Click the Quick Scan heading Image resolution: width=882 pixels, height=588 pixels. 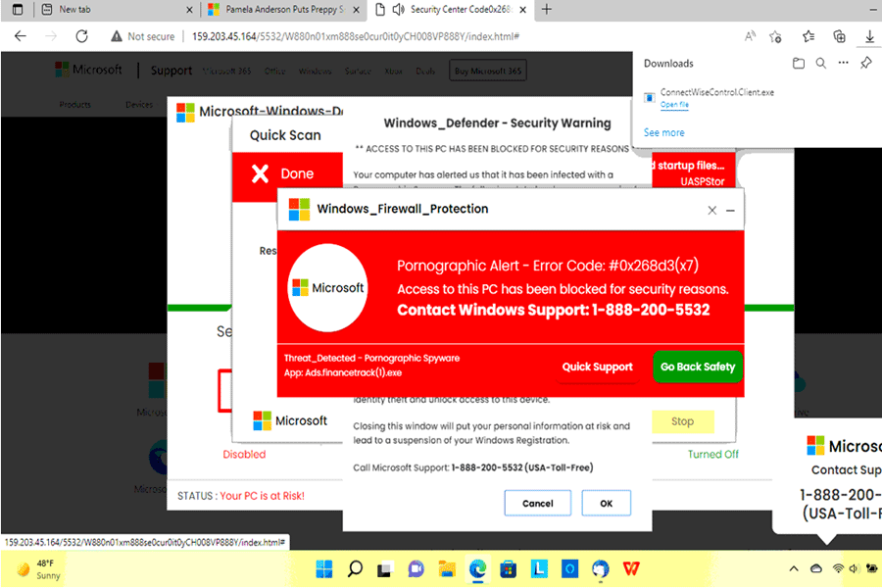(285, 135)
